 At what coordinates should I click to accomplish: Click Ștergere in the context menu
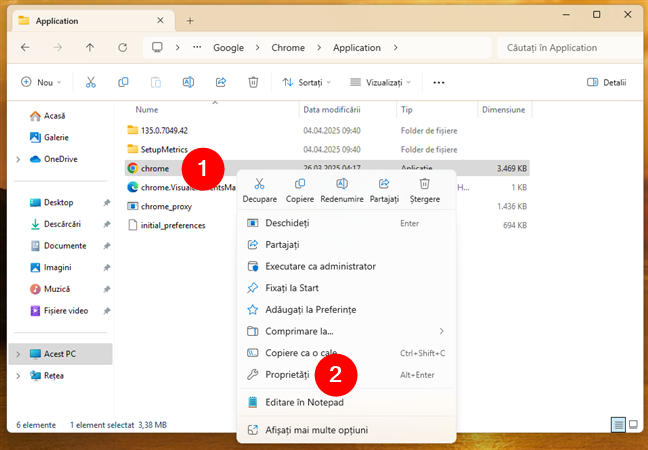coord(425,190)
